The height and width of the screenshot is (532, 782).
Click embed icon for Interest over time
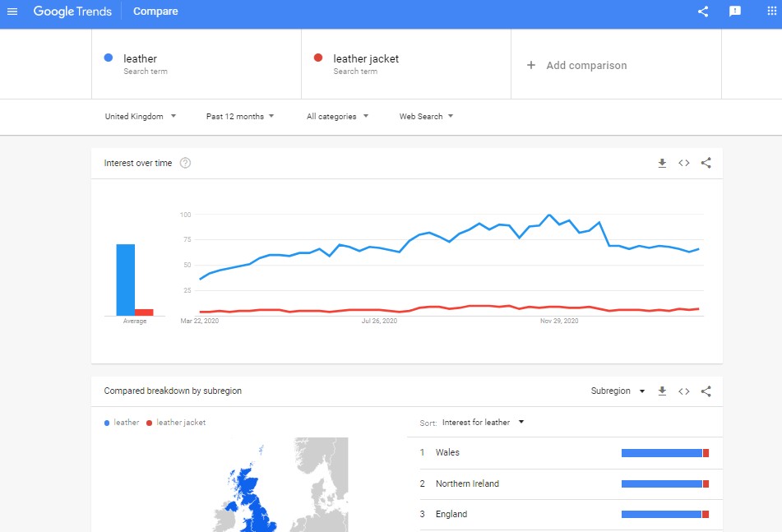click(683, 163)
